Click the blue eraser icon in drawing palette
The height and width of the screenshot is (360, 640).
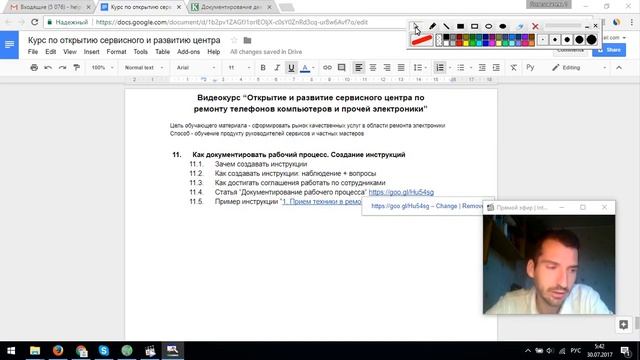[x=520, y=26]
